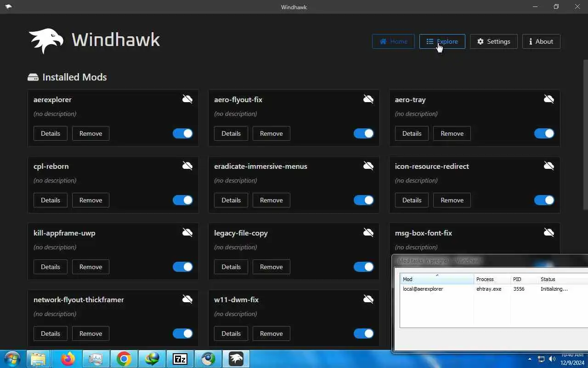
Task: Open Details for network-flyout-thickframer
Action: click(x=51, y=333)
